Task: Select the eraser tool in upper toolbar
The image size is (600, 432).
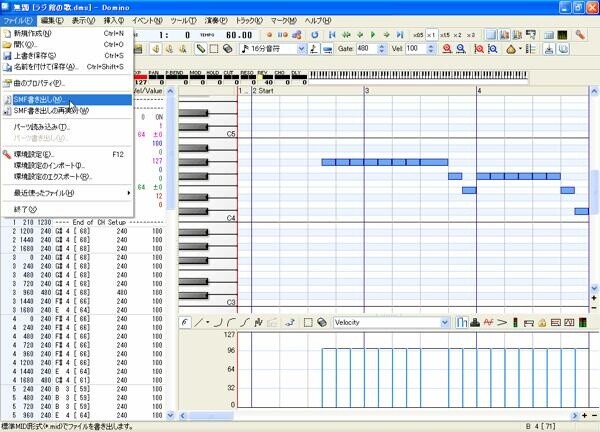Action: point(228,49)
